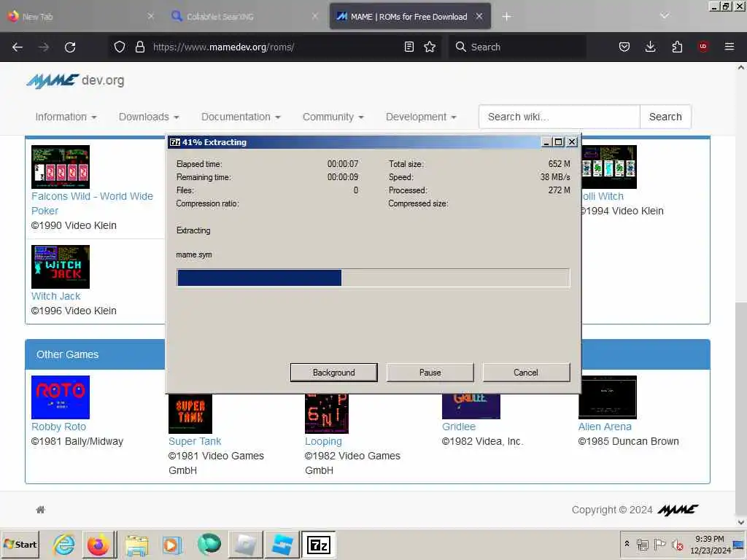List all tabs with the chevron button
This screenshot has width=747, height=560.
point(664,16)
